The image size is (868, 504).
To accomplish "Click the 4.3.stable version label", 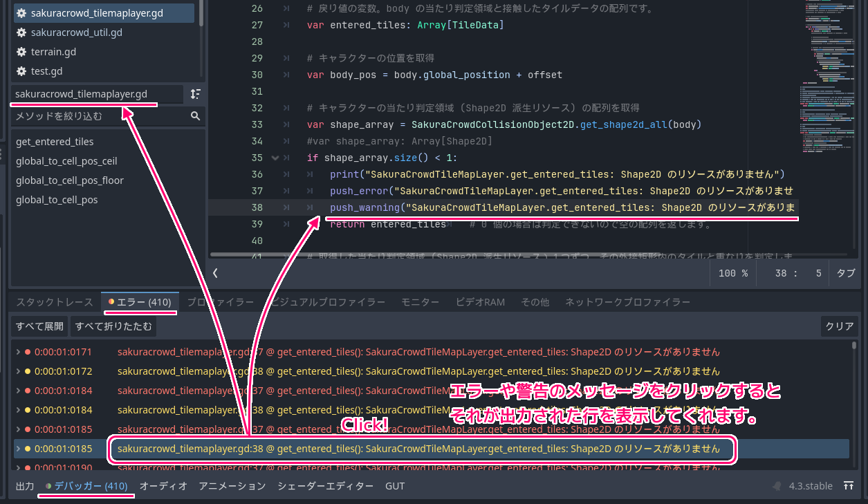I will (x=811, y=486).
